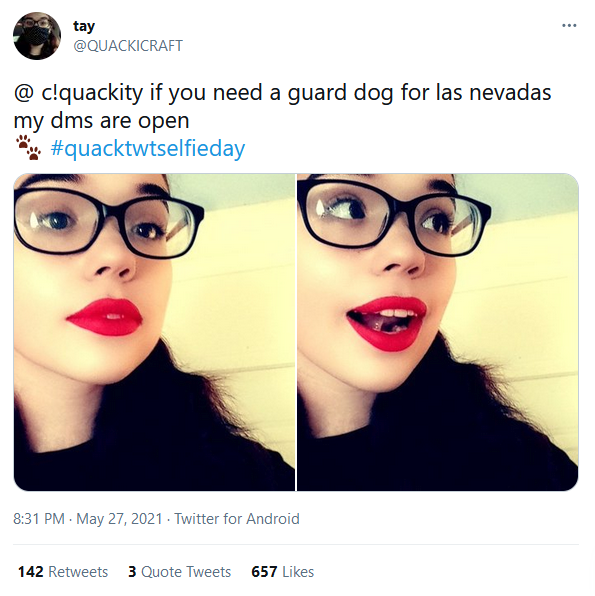
Task: Click the "my dms are open" text line
Action: (101, 121)
